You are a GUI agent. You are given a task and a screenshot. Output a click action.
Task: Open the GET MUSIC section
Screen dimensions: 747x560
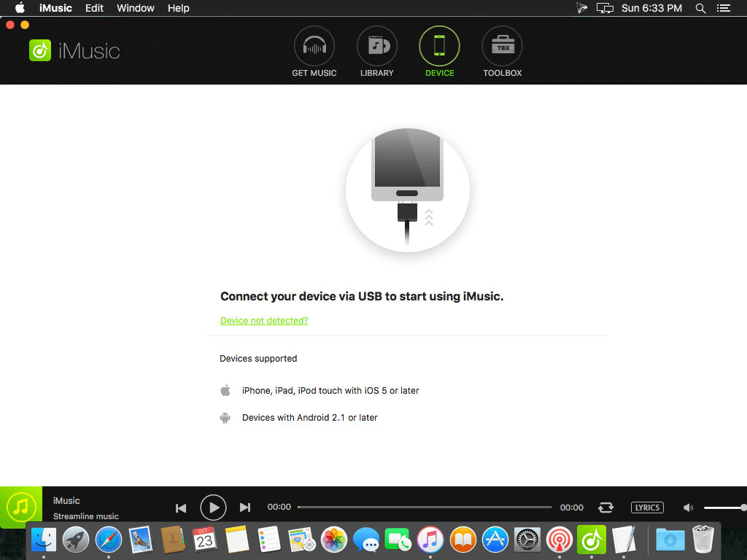tap(314, 45)
